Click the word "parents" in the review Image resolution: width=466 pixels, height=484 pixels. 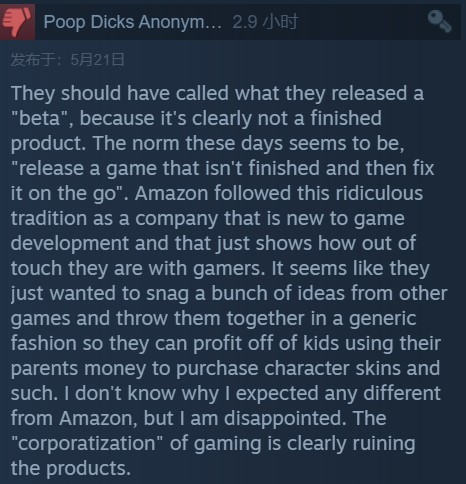44,369
